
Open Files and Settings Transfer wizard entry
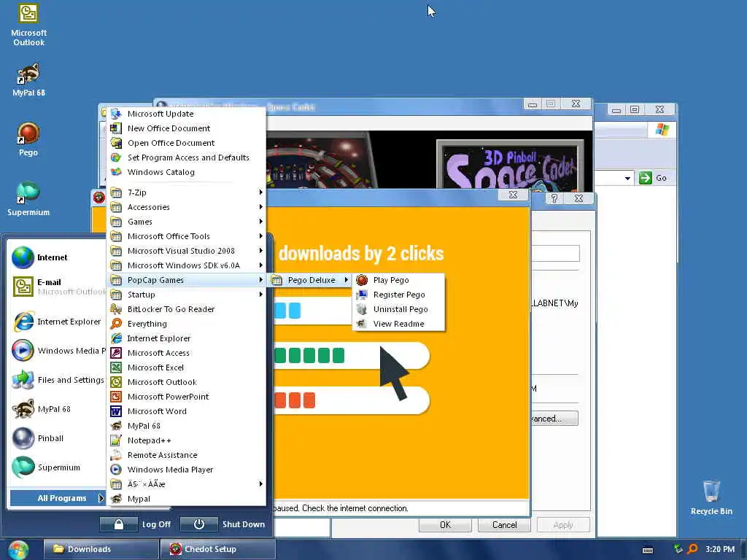(57, 380)
